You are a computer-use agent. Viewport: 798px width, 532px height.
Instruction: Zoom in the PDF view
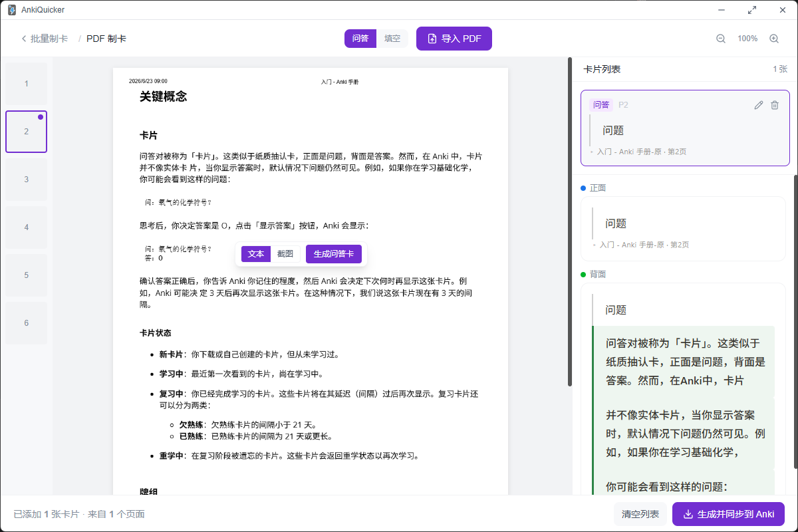[774, 39]
